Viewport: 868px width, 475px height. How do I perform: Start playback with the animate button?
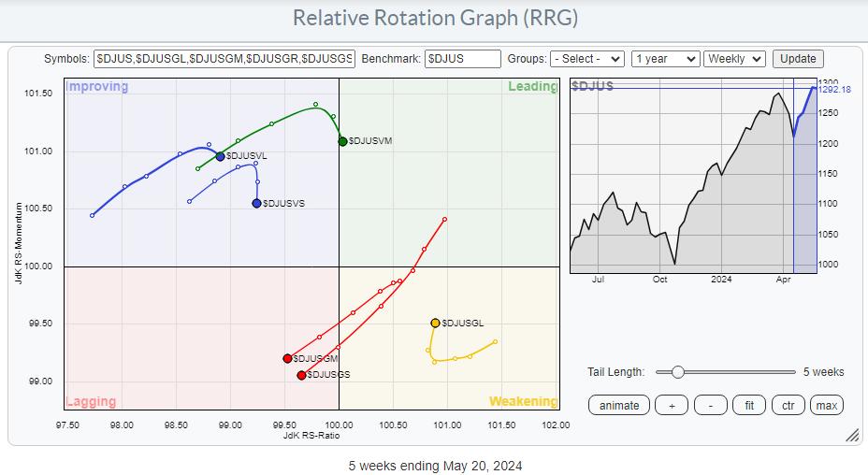click(x=619, y=405)
